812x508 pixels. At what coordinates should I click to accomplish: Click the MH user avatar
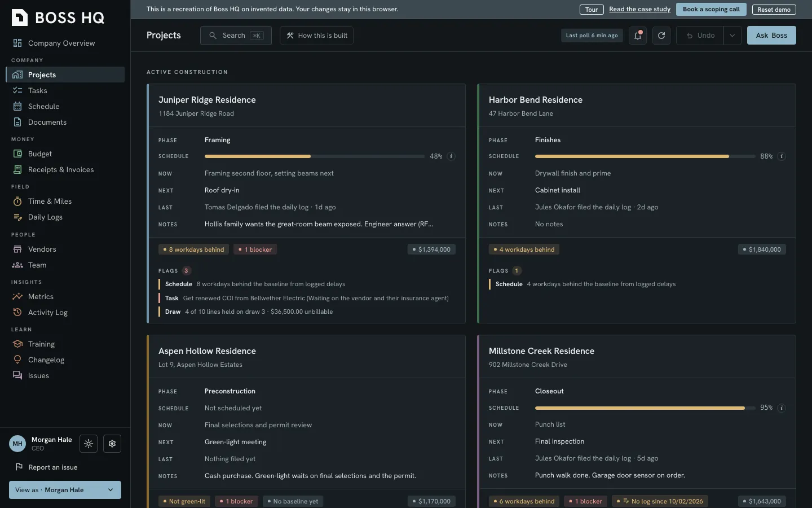[17, 444]
